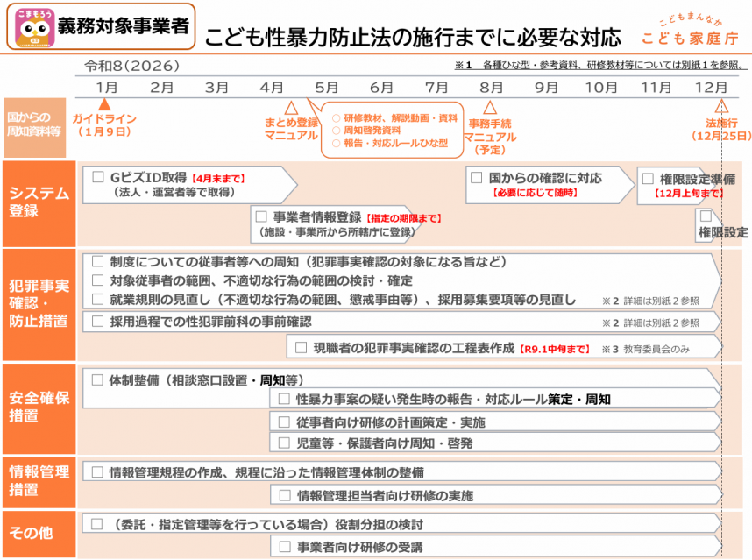Click the 【4月末まで】 deadline text

pos(219,179)
